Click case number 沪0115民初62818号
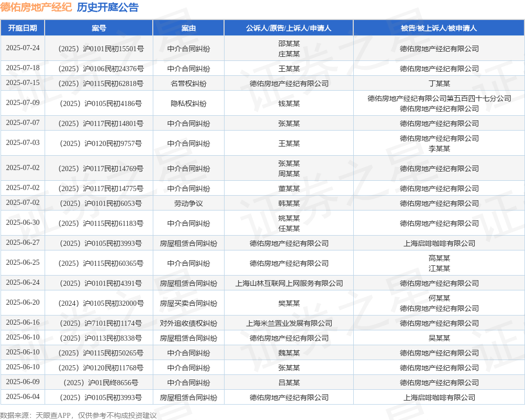The image size is (525, 420). click(x=101, y=83)
